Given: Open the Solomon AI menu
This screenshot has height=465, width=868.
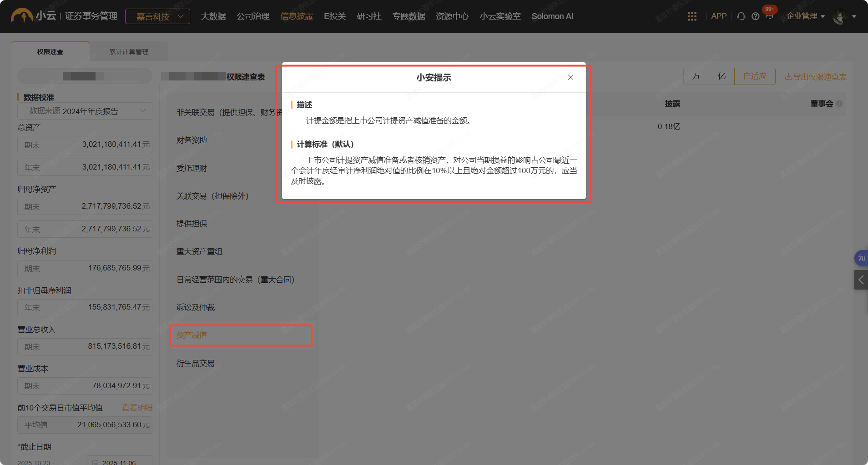Looking at the screenshot, I should tap(552, 16).
